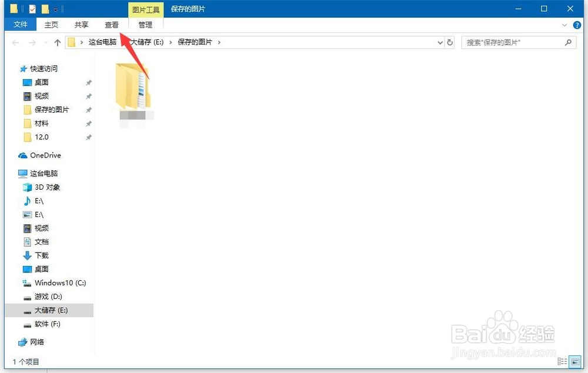Click the search magnifier icon
The image size is (588, 373).
[567, 42]
